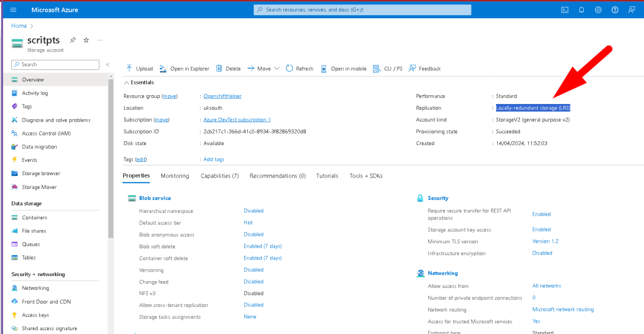This screenshot has height=334, width=644.
Task: Click the Add tags link
Action: click(214, 159)
